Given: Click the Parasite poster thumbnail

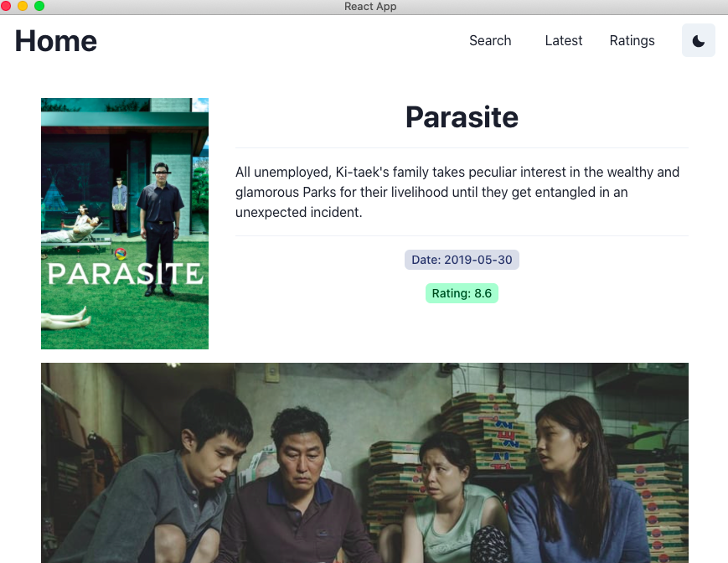Looking at the screenshot, I should click(x=125, y=223).
